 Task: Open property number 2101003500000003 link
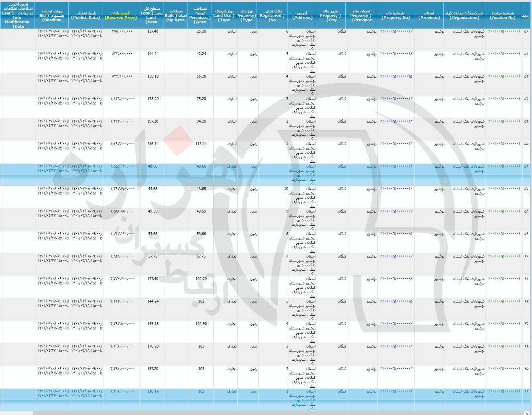396,346
